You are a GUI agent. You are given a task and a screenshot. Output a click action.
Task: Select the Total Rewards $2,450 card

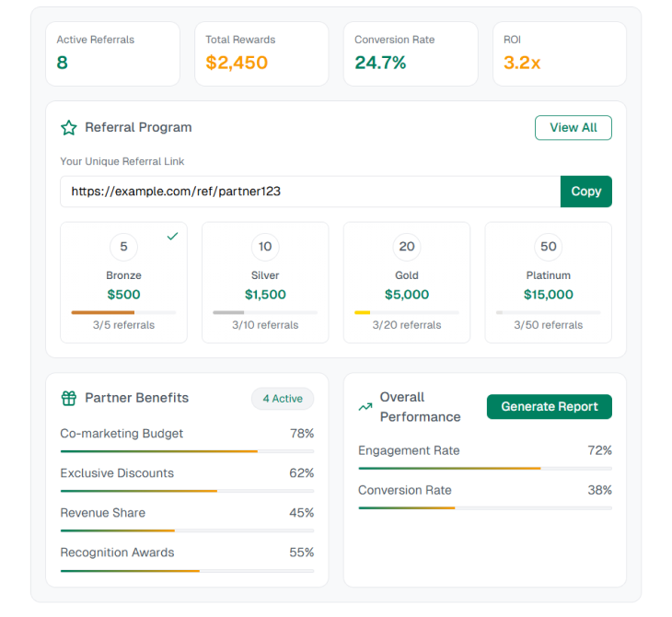tap(261, 53)
